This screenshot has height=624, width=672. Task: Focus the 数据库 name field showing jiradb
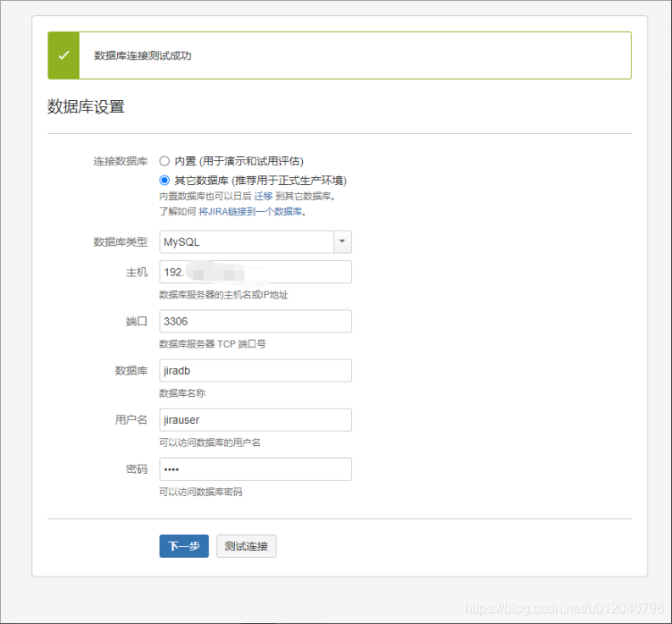[x=255, y=370]
